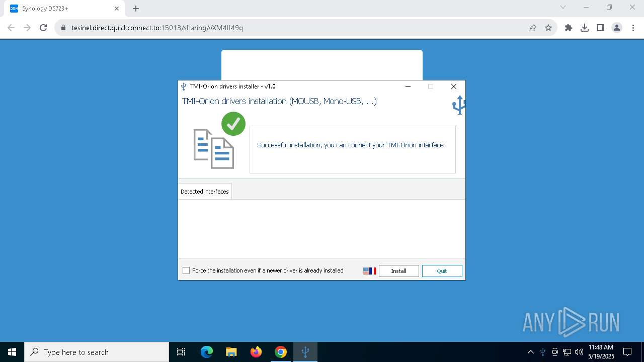644x362 pixels.
Task: Open the Windows Start menu
Action: click(x=12, y=352)
